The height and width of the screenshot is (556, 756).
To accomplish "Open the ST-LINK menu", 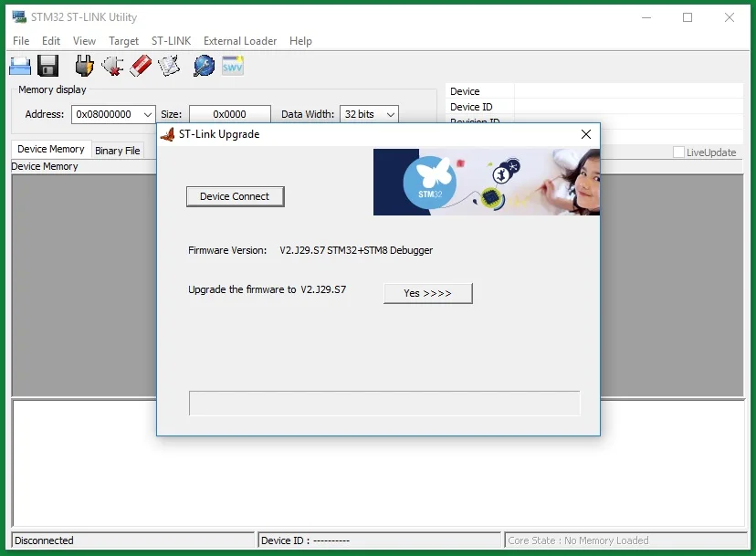I will [171, 41].
